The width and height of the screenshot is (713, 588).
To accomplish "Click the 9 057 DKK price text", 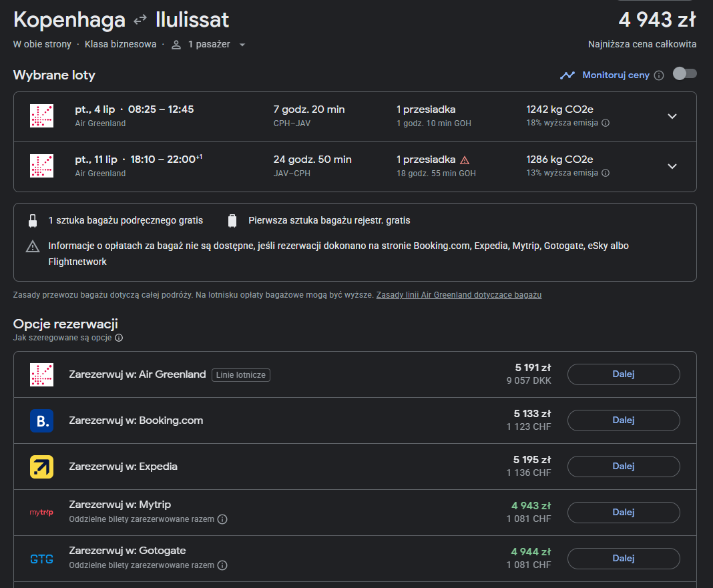I will (x=529, y=380).
